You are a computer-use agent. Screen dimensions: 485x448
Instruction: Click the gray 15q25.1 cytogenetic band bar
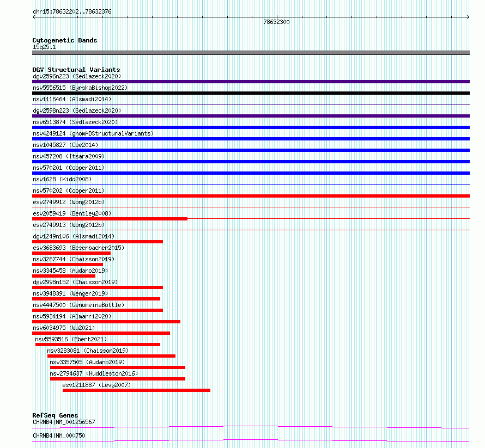251,53
